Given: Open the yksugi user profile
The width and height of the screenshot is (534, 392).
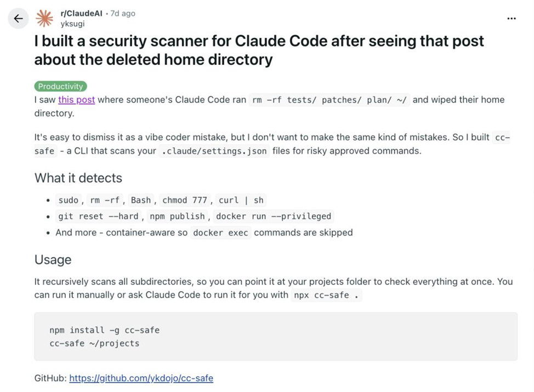Looking at the screenshot, I should (72, 24).
